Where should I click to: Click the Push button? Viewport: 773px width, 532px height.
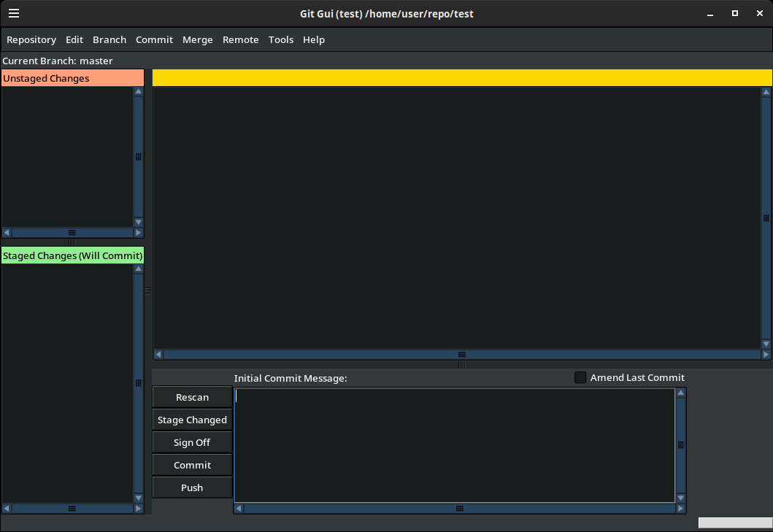pos(192,487)
